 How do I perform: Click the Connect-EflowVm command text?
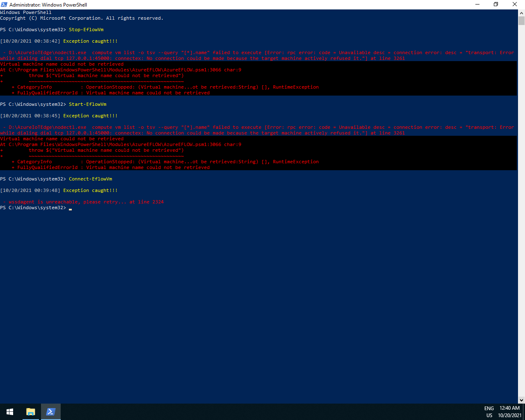pyautogui.click(x=91, y=179)
